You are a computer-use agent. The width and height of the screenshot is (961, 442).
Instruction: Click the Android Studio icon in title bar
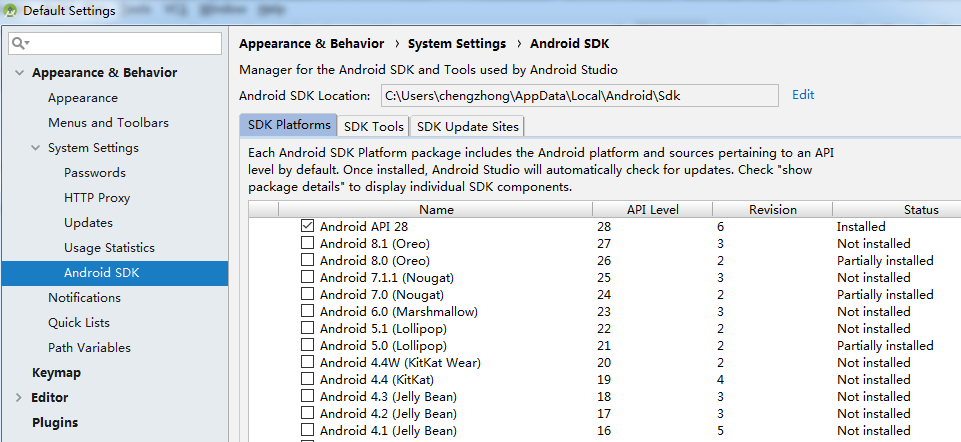click(10, 11)
